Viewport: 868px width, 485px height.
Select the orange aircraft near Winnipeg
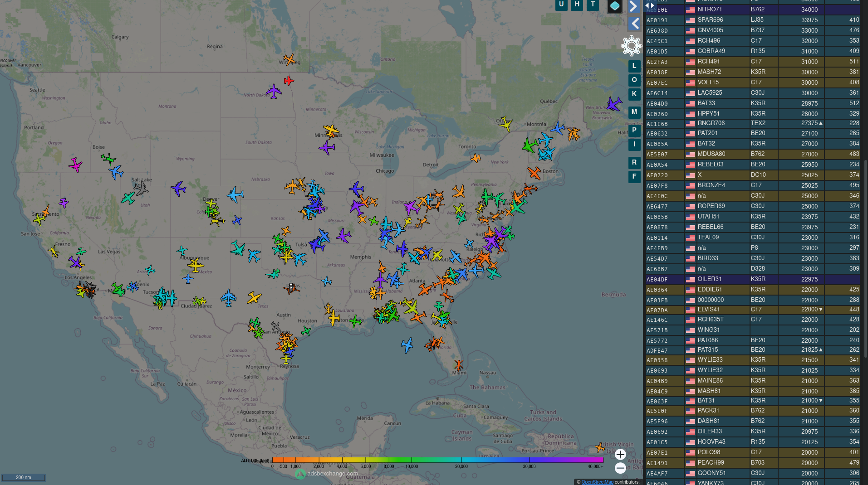[289, 59]
